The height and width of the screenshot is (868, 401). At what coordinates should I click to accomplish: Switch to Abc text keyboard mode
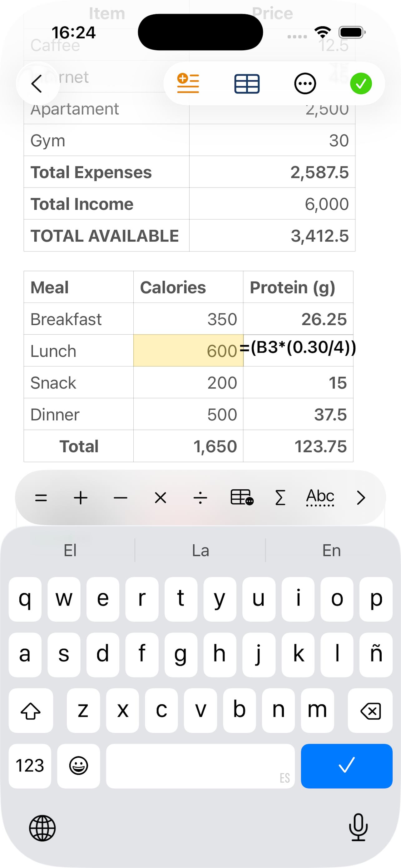coord(320,498)
